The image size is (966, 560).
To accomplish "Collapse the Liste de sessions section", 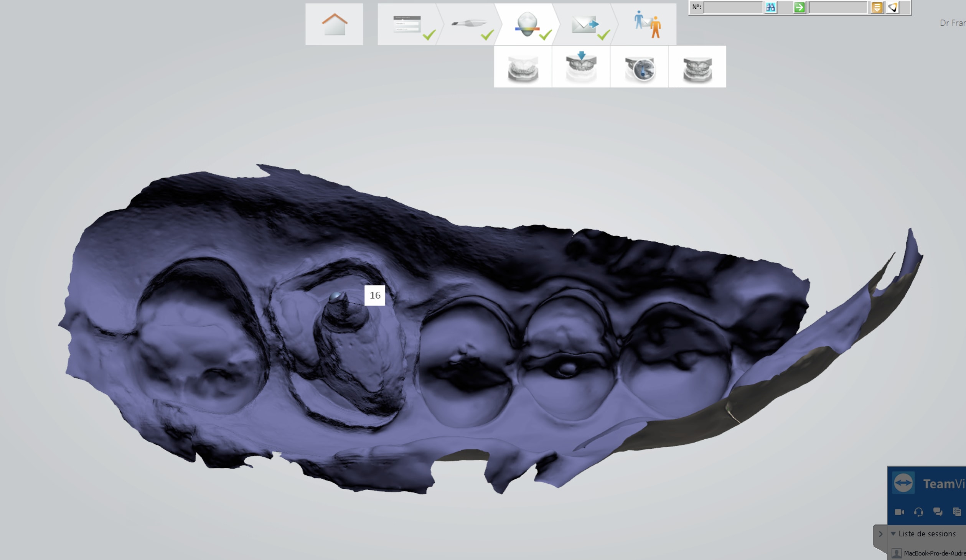I will (893, 534).
